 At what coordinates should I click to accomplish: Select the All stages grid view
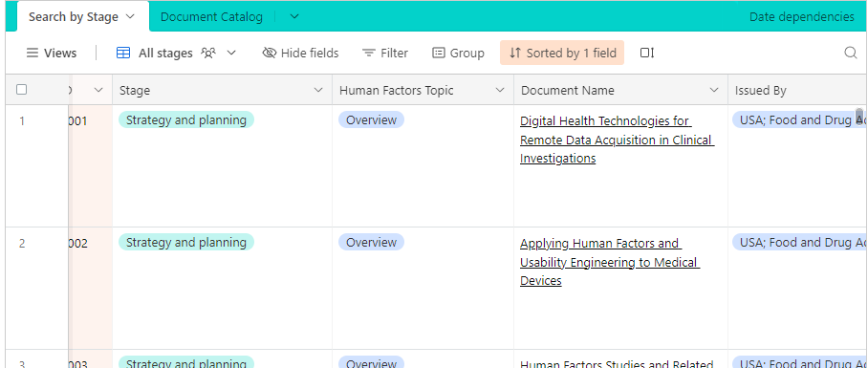click(155, 54)
